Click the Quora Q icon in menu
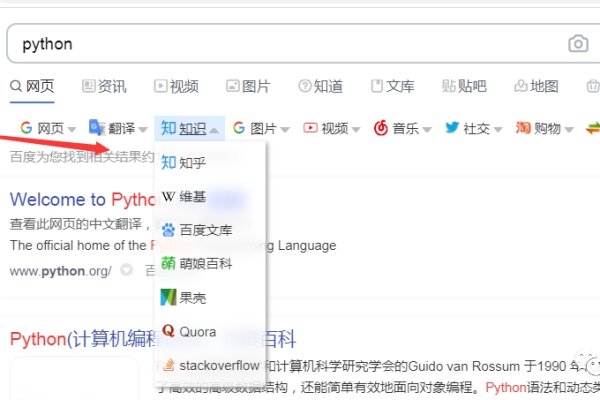This screenshot has height=400, width=600. (x=168, y=330)
